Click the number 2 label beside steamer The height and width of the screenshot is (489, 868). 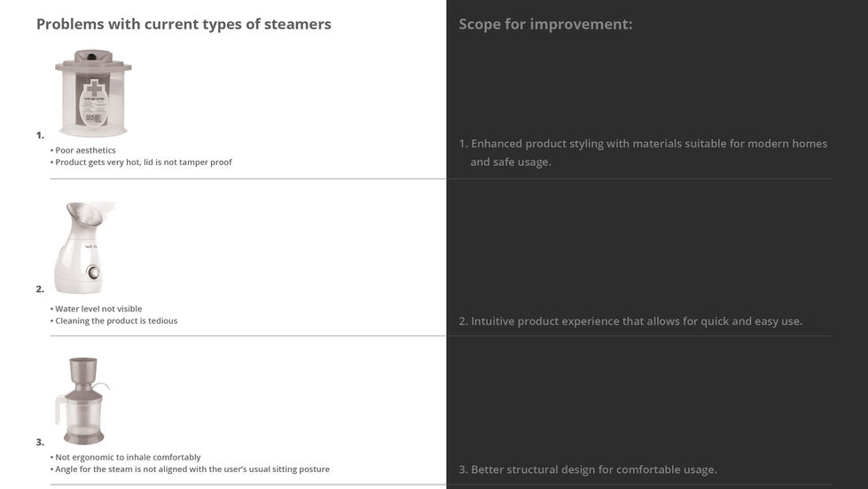(x=40, y=288)
